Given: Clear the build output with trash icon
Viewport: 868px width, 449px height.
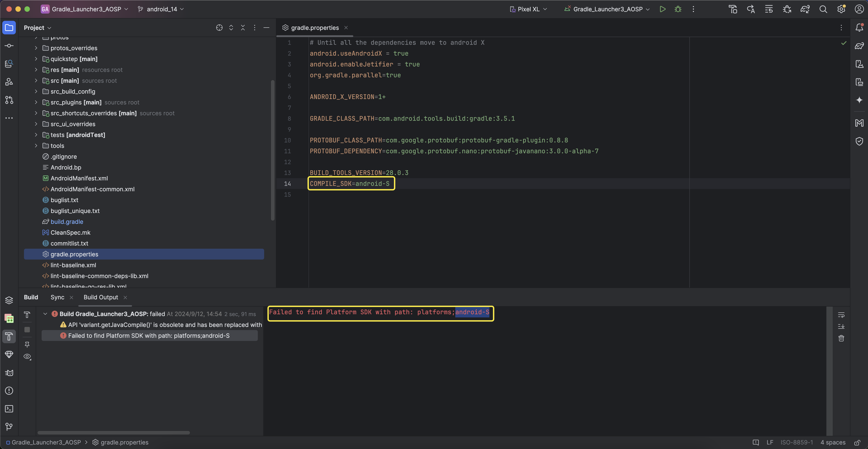Looking at the screenshot, I should point(841,338).
